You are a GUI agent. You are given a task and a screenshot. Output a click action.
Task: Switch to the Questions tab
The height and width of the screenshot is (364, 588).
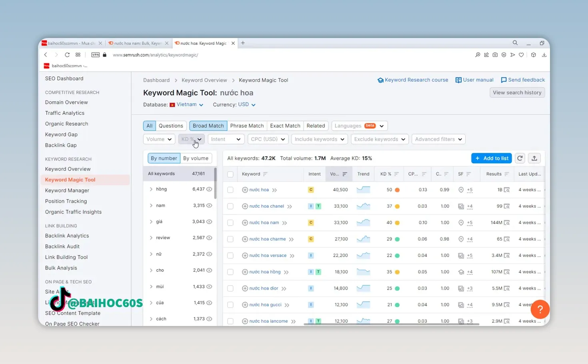tap(171, 126)
